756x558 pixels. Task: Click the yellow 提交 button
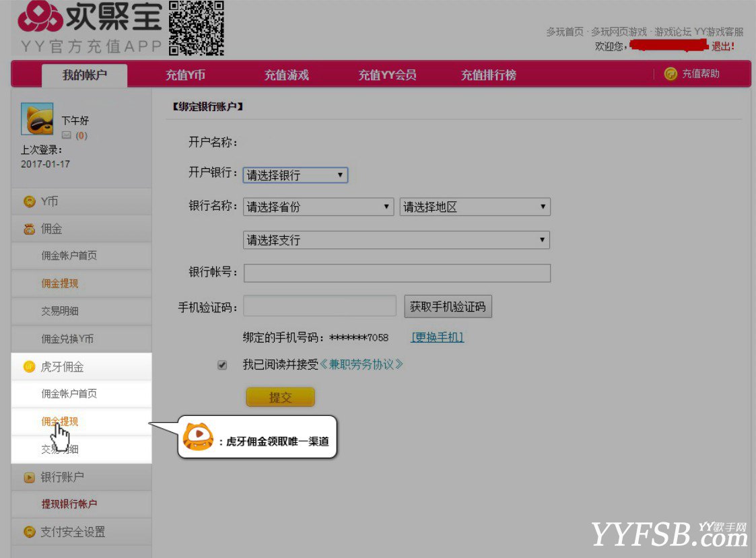(x=280, y=397)
